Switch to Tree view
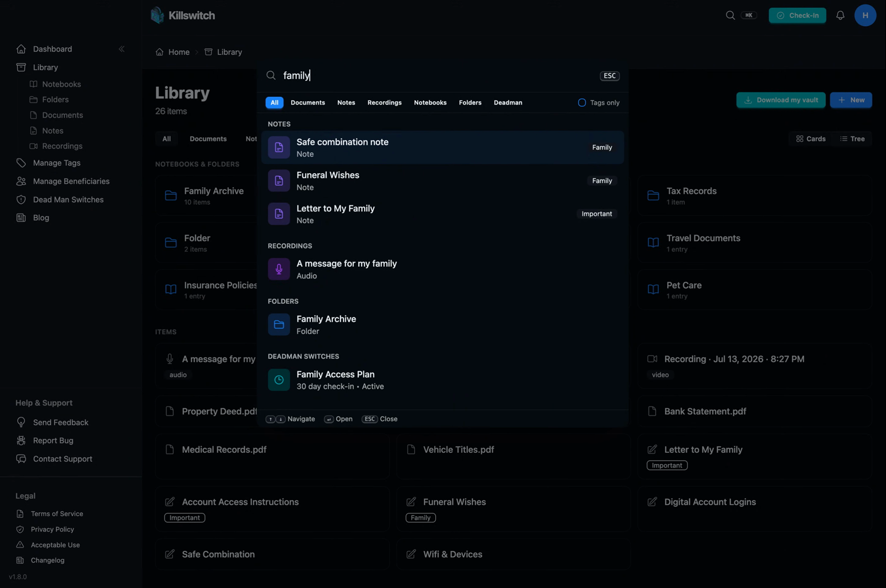 pos(852,139)
